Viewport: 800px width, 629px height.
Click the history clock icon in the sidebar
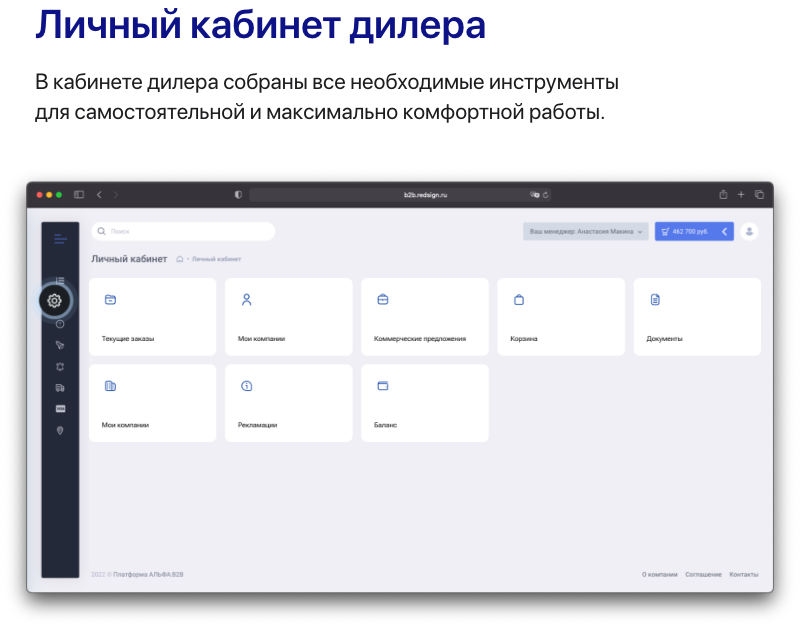pyautogui.click(x=60, y=323)
